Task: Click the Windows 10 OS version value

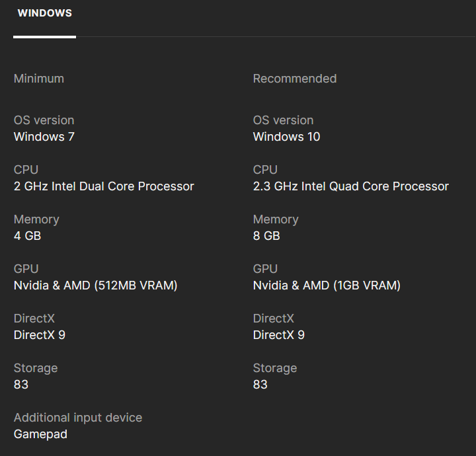Action: [x=286, y=137]
